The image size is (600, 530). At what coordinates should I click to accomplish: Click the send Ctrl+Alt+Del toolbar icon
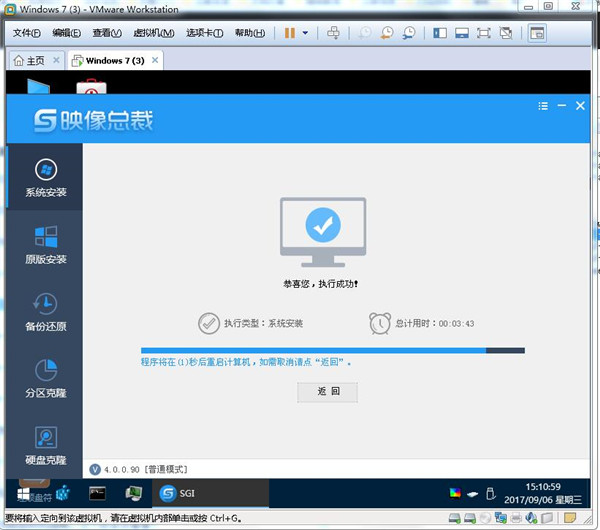tap(333, 33)
